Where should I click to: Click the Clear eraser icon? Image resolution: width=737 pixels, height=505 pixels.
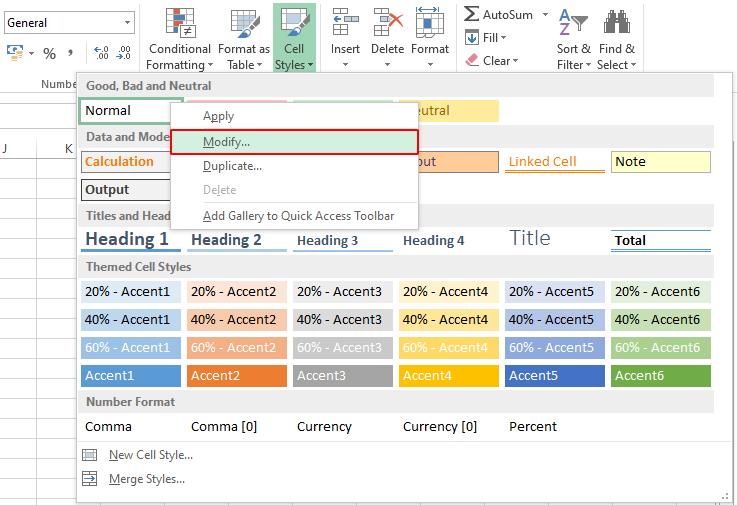click(x=472, y=60)
